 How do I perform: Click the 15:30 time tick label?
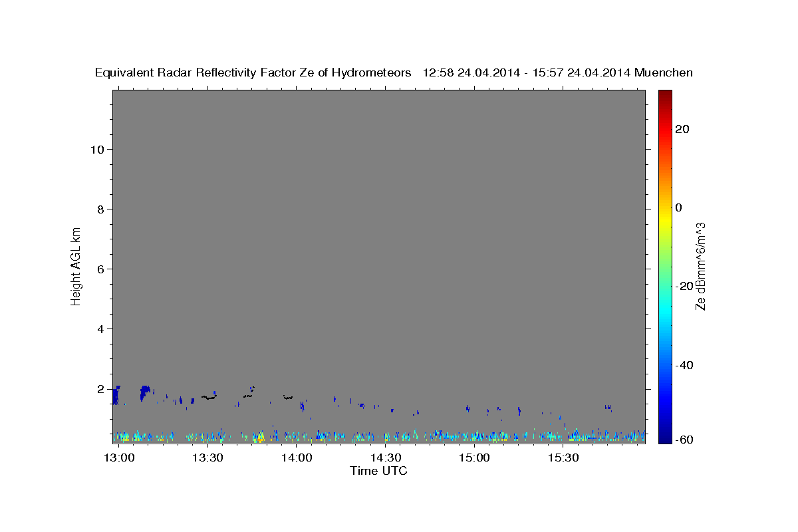coord(563,458)
